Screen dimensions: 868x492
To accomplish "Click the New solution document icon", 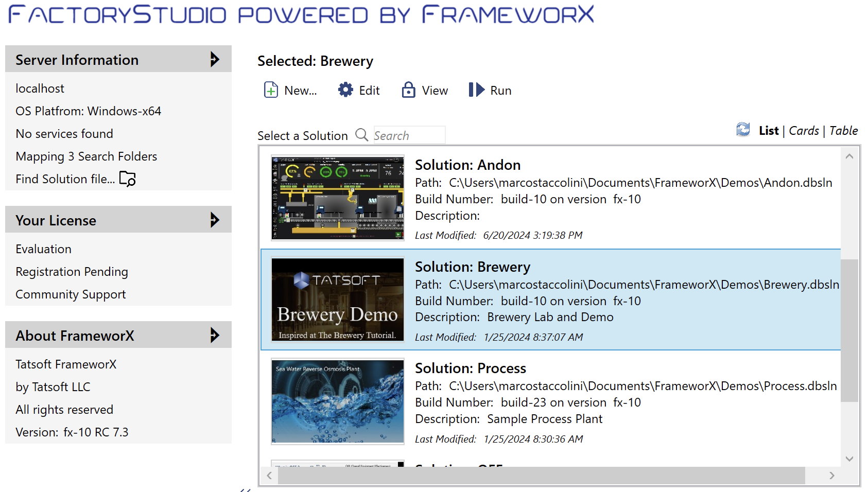I will (x=271, y=90).
